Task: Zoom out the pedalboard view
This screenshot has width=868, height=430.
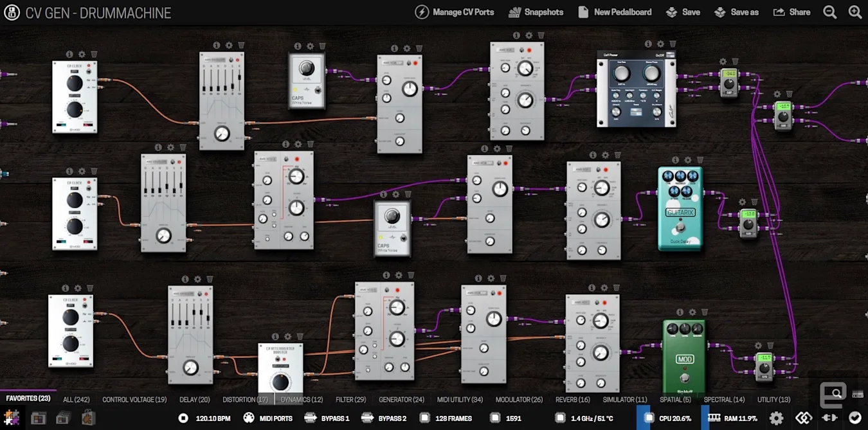Action: [x=830, y=12]
